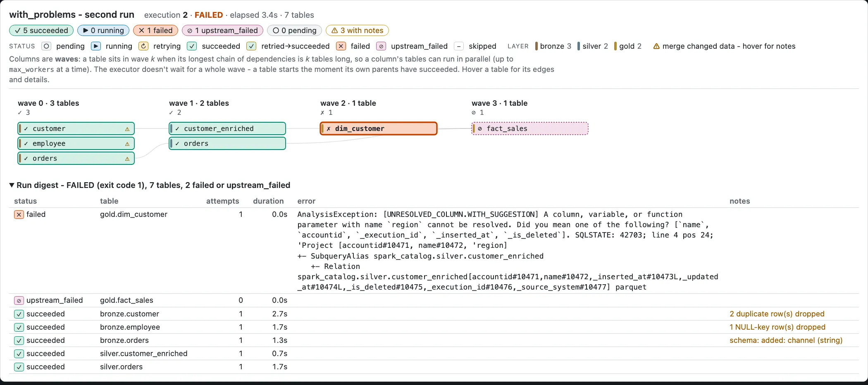The image size is (868, 385).
Task: Click the gold layer color marker
Action: pos(615,46)
